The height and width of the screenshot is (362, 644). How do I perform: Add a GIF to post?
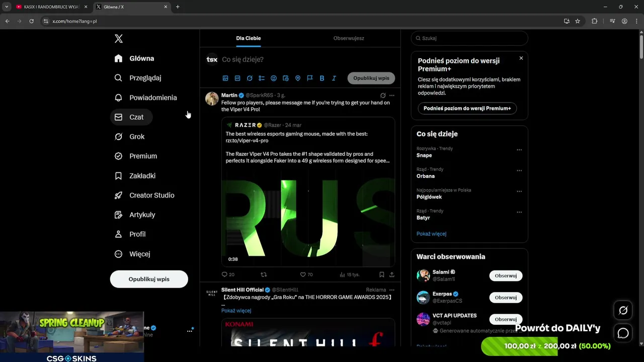tap(237, 78)
